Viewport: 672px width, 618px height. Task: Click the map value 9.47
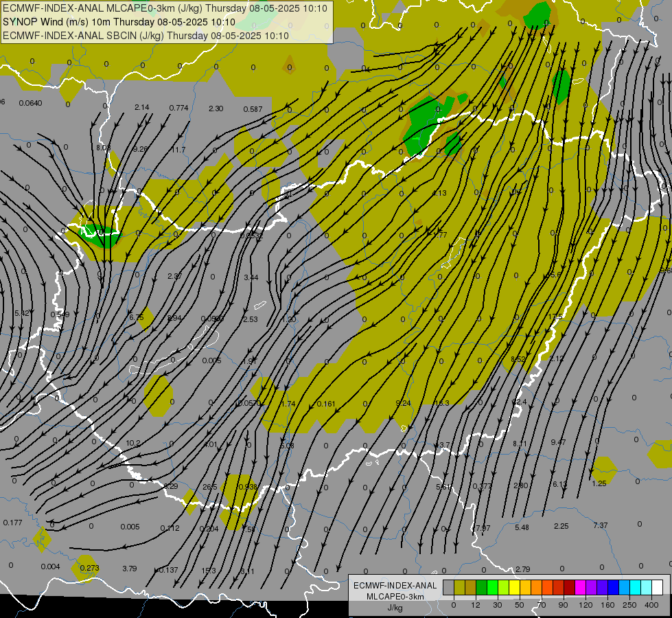[559, 442]
